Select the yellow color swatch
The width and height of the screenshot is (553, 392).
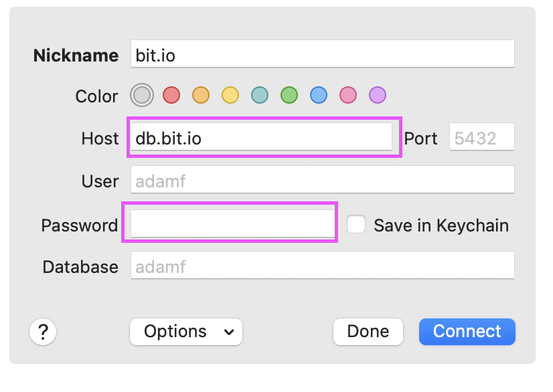(x=230, y=95)
